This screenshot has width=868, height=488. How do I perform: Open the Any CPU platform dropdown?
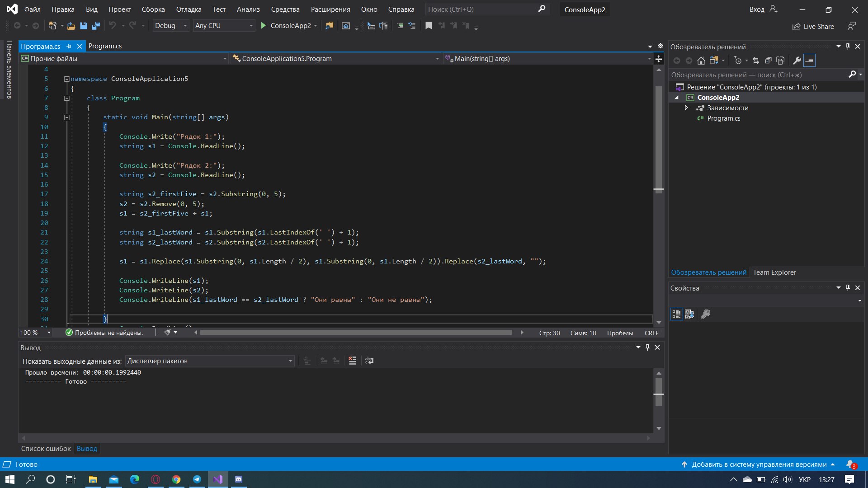coord(224,26)
